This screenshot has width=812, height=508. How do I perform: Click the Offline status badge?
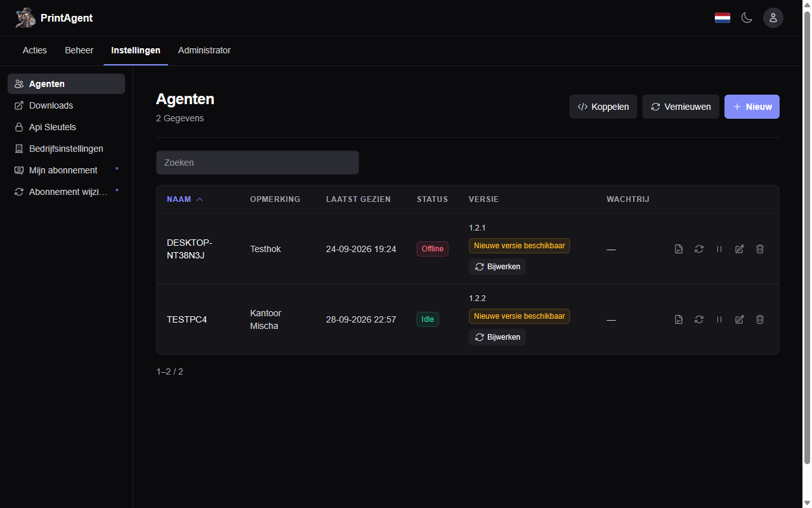click(x=433, y=249)
